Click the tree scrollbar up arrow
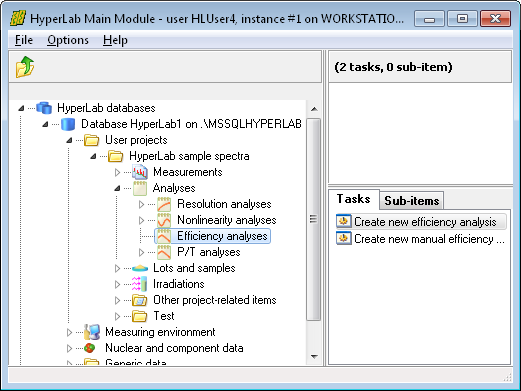 [314, 109]
